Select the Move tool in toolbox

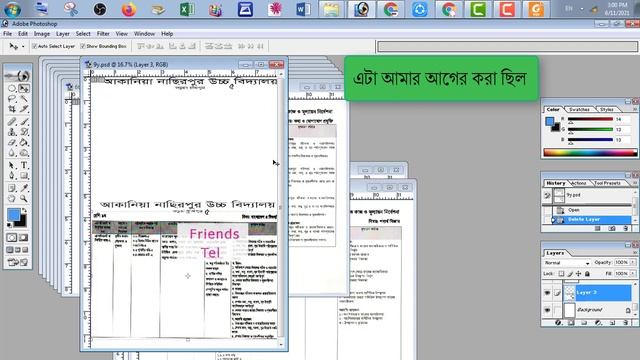point(24,88)
